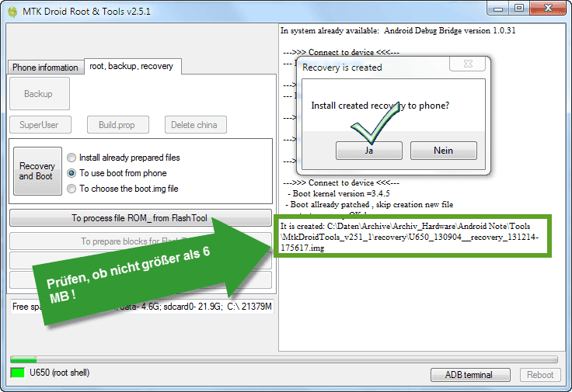Close the MTK Droid Root & Tools window

coord(548,8)
